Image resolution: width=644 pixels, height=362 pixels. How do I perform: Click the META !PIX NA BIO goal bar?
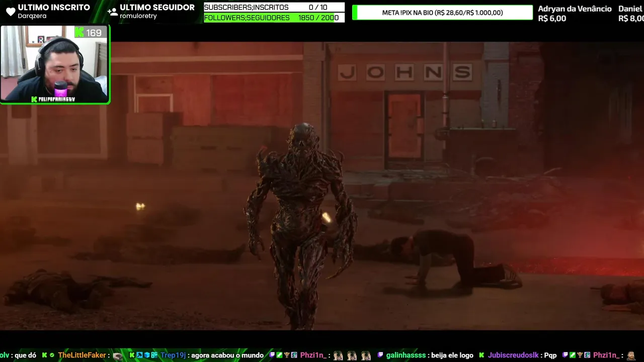[442, 13]
